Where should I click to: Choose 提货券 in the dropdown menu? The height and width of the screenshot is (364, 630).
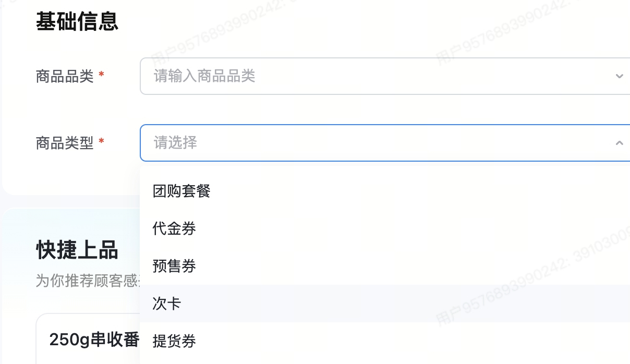click(x=174, y=341)
